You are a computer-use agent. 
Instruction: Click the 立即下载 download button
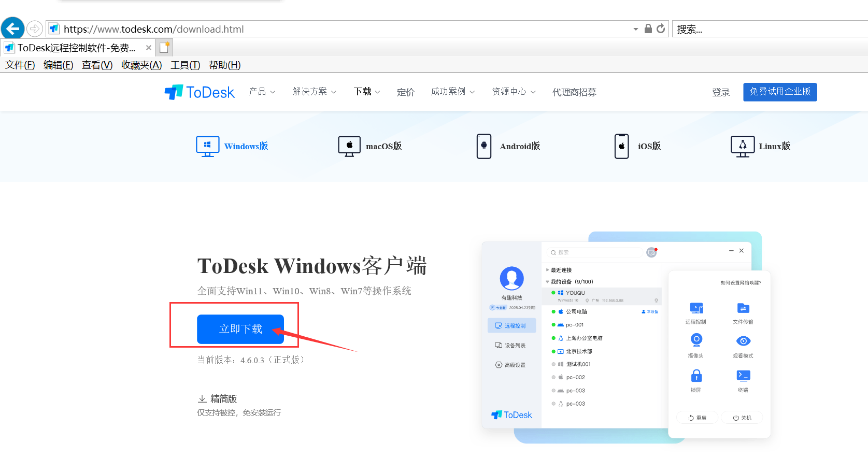[240, 329]
